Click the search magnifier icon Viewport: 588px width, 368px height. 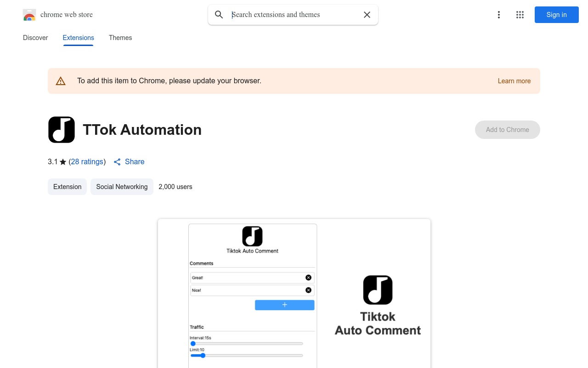tap(219, 15)
